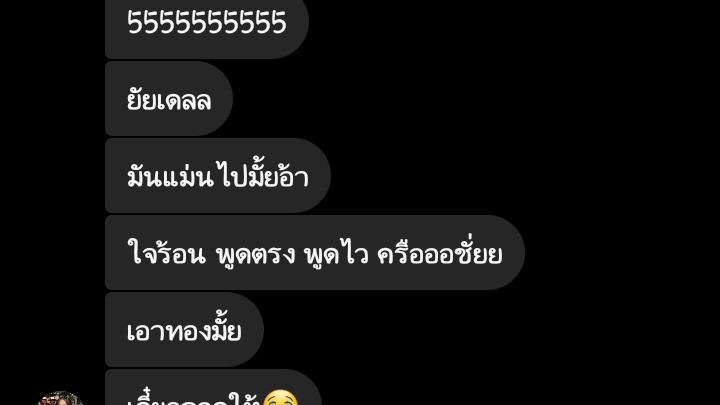720x405 pixels.
Task: Click the ไปมั้ยอ้า text in the third bubble
Action: click(x=263, y=176)
